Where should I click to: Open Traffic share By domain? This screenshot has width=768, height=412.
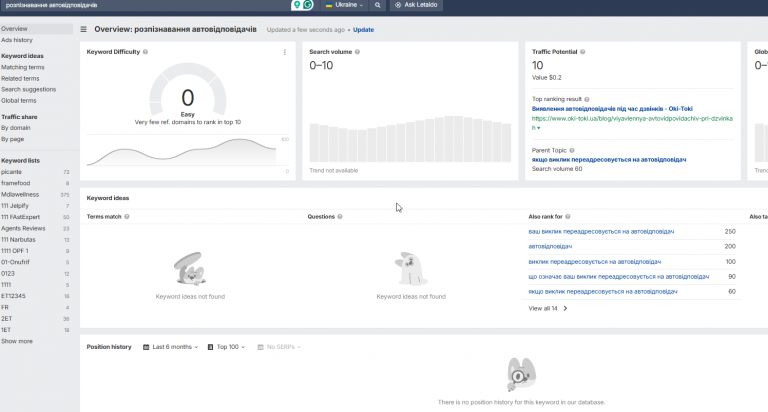(16, 128)
